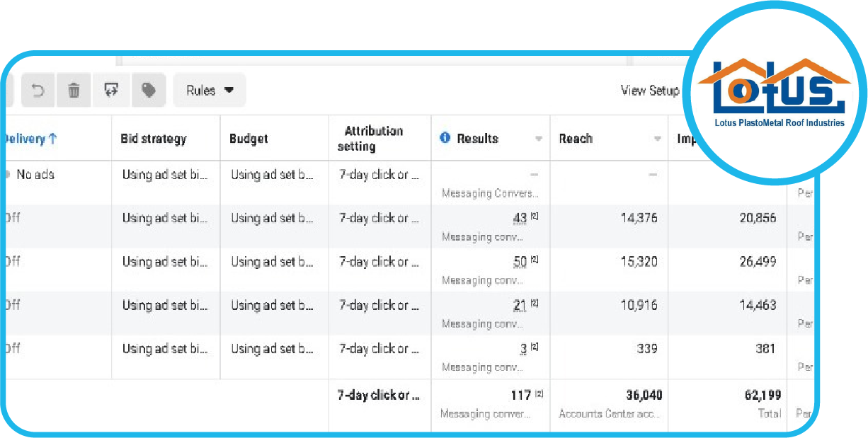Click the 43 results value link
This screenshot has height=438, width=868.
point(520,219)
